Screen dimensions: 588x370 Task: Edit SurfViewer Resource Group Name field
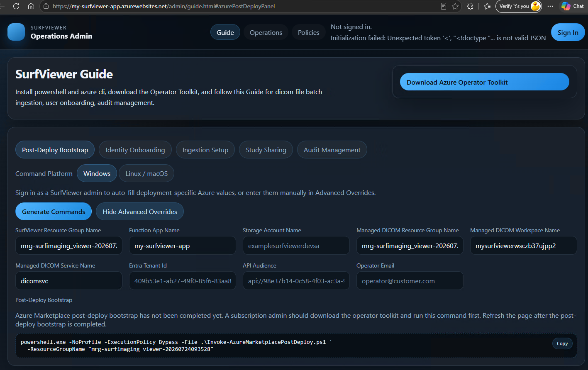tap(69, 246)
